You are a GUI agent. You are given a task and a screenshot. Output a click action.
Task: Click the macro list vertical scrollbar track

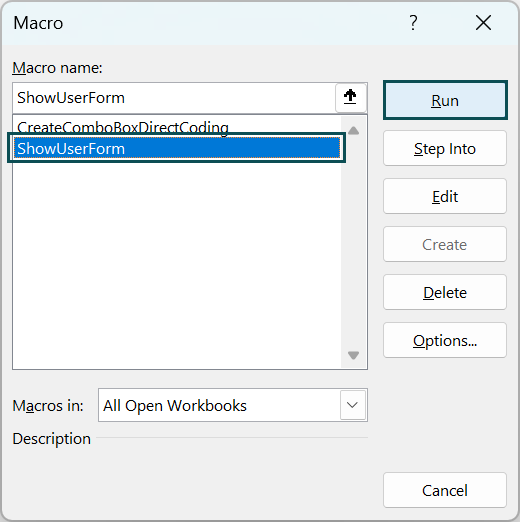click(x=353, y=243)
